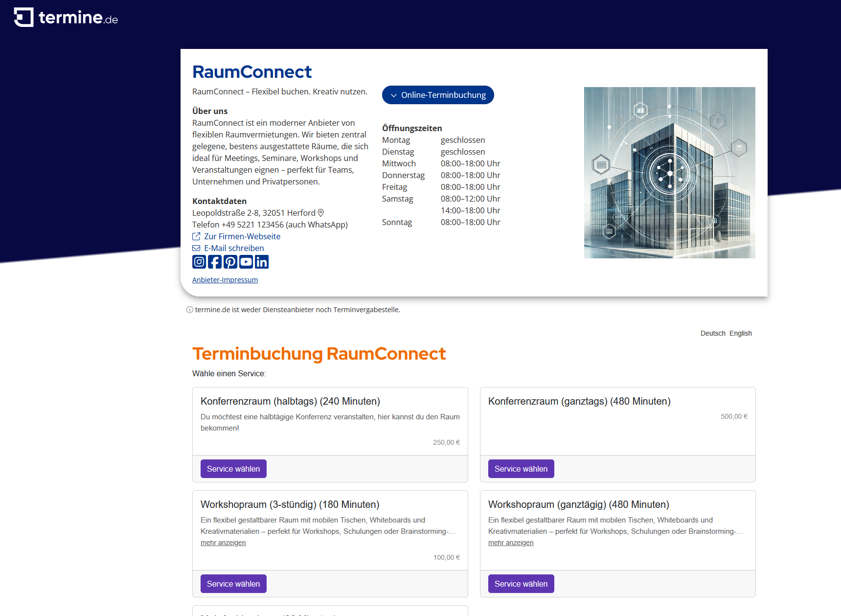This screenshot has width=841, height=616.
Task: Choose service Konferenzraum (halbtags)
Action: [x=233, y=469]
